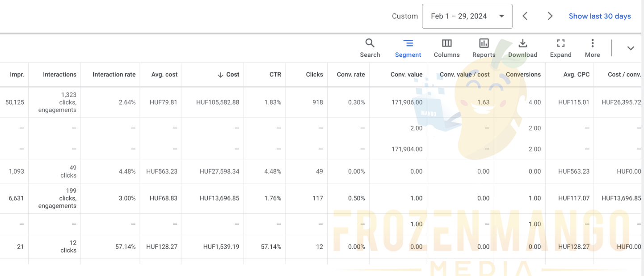The image size is (644, 276).
Task: Open the Columns editor
Action: [x=446, y=48]
